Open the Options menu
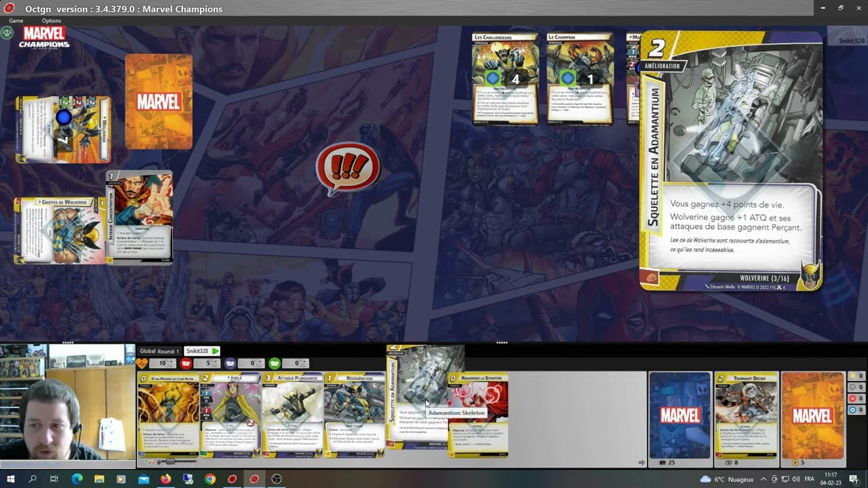This screenshot has height=488, width=868. tap(52, 21)
